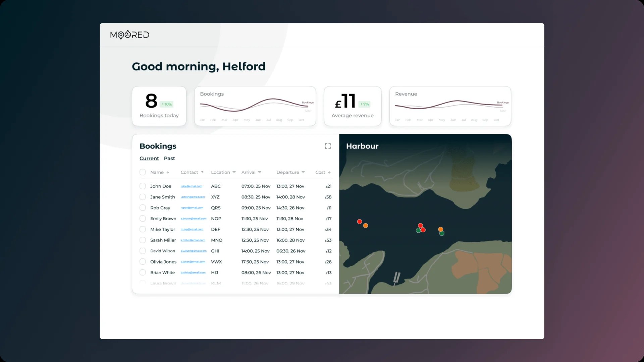Check the John Doe booking checkbox
The image size is (644, 362).
143,186
